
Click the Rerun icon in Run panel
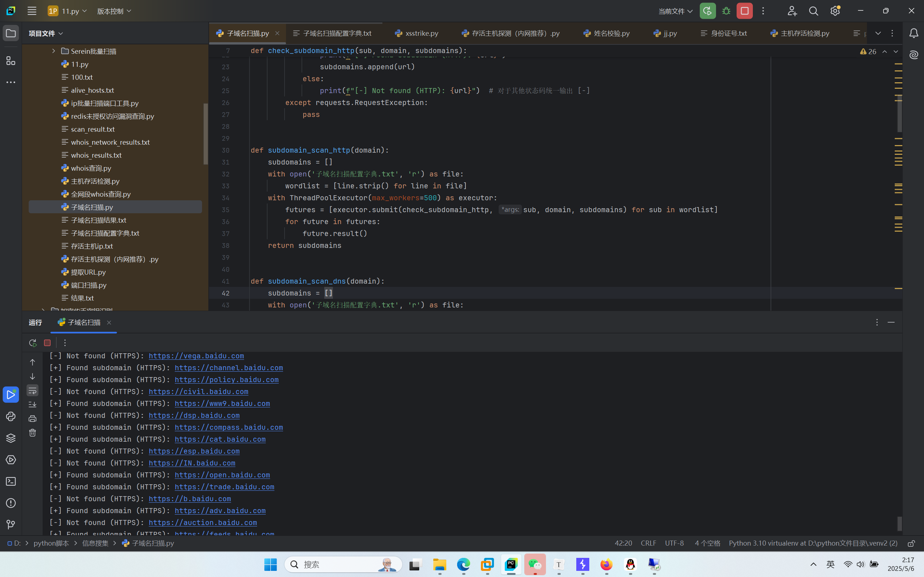pos(32,343)
